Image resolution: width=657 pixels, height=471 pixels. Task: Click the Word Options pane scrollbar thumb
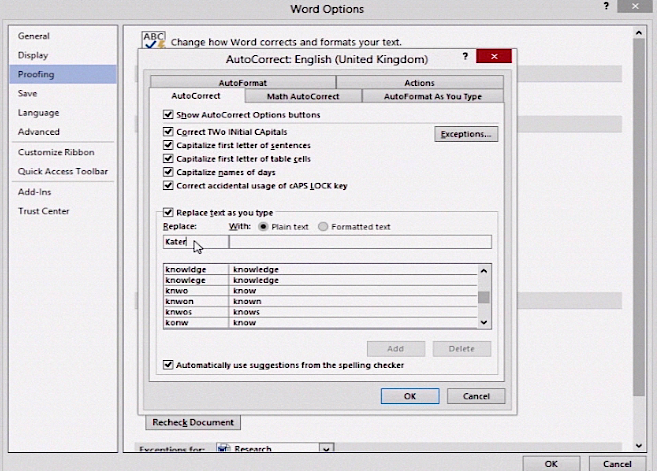tap(639, 217)
